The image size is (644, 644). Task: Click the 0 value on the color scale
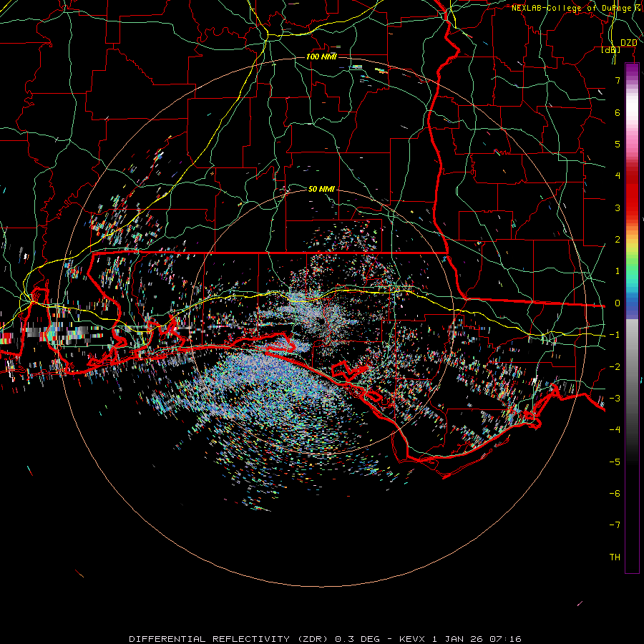pos(618,303)
